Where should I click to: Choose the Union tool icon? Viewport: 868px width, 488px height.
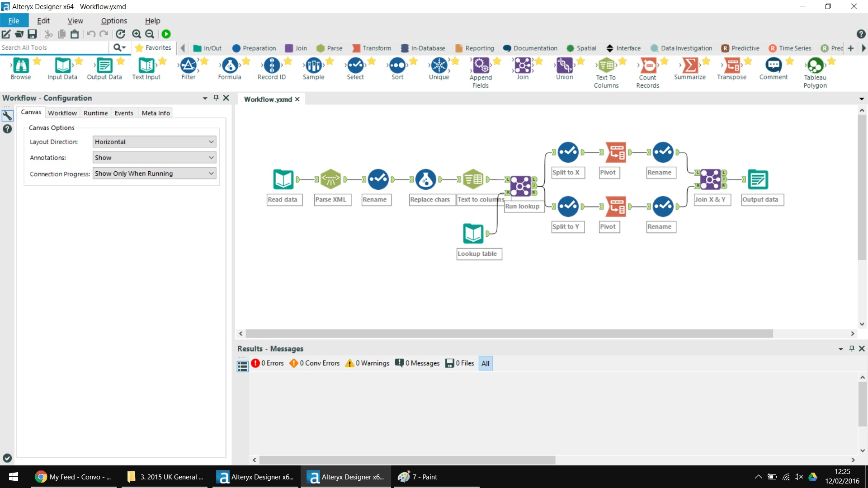(x=564, y=66)
